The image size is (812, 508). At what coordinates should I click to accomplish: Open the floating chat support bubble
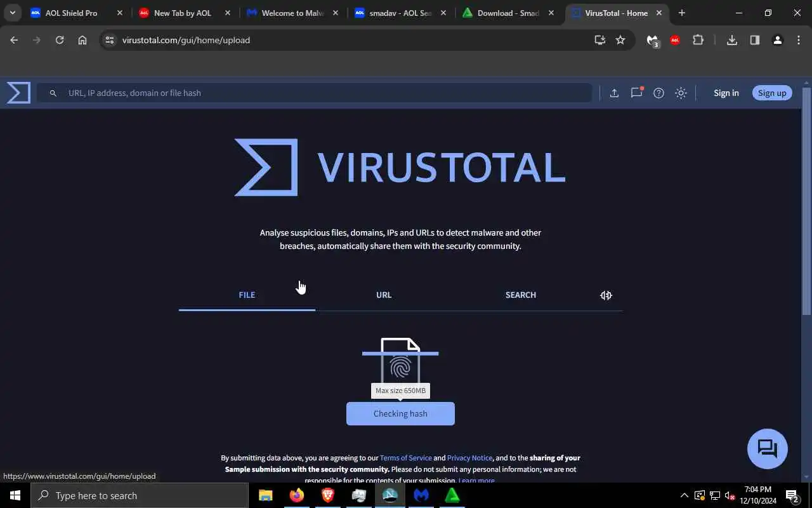pos(768,449)
